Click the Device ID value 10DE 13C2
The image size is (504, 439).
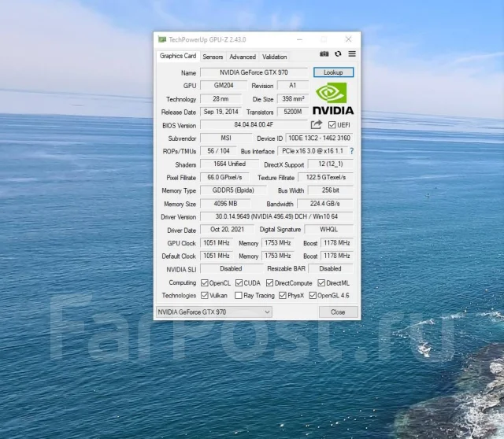pos(319,138)
